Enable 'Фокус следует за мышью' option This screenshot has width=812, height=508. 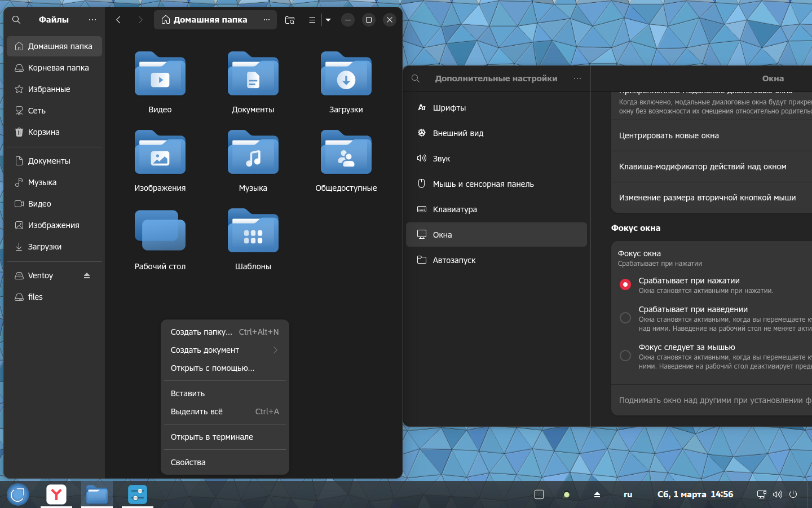pyautogui.click(x=625, y=356)
